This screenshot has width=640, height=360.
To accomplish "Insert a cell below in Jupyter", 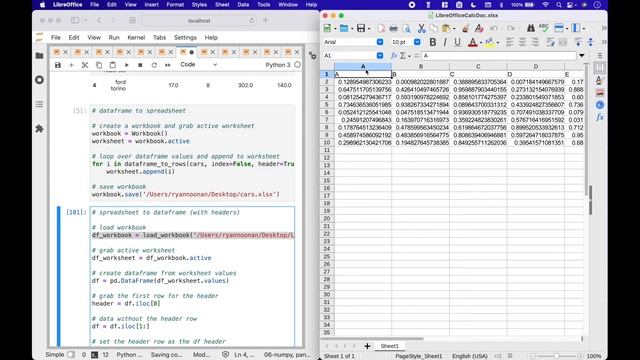I will (71, 65).
